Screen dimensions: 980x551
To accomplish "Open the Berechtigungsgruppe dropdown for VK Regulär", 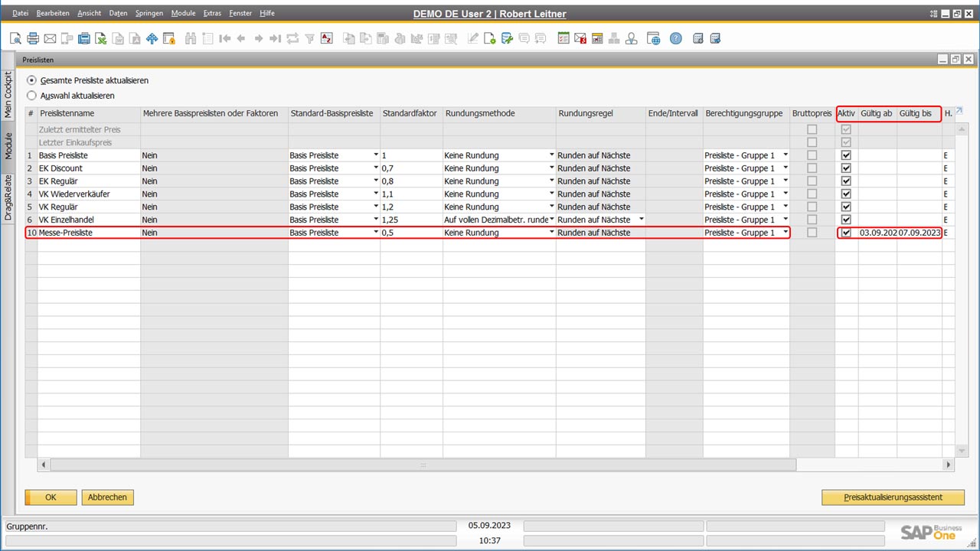I will pyautogui.click(x=786, y=207).
